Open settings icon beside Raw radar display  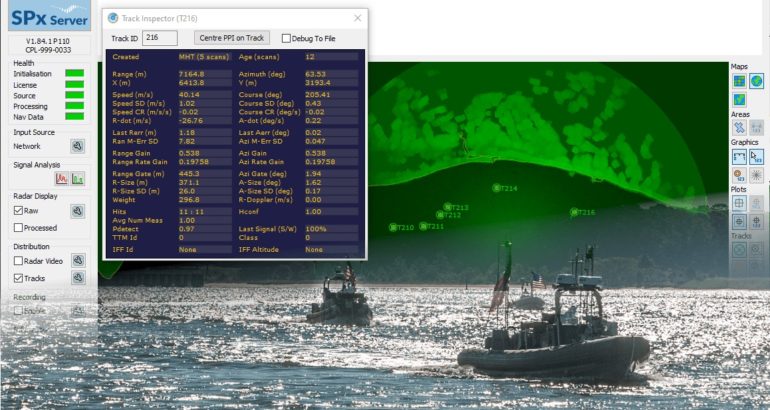[x=78, y=211]
